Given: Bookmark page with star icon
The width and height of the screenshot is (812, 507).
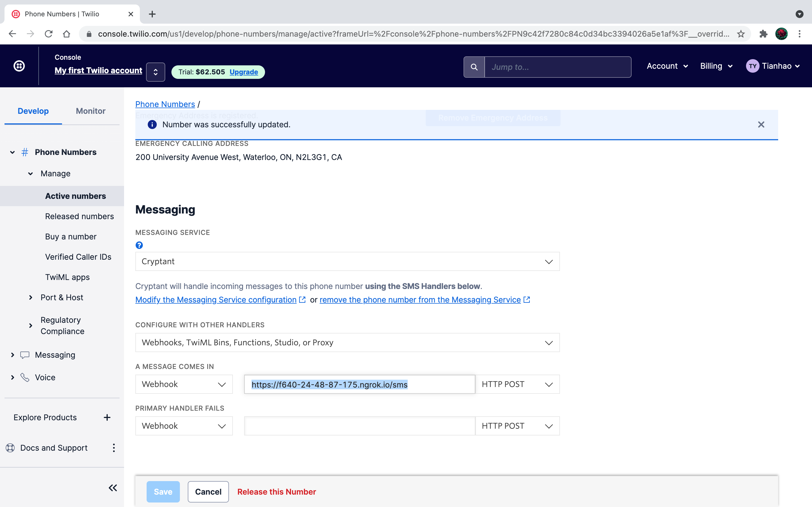Looking at the screenshot, I should tap(741, 34).
